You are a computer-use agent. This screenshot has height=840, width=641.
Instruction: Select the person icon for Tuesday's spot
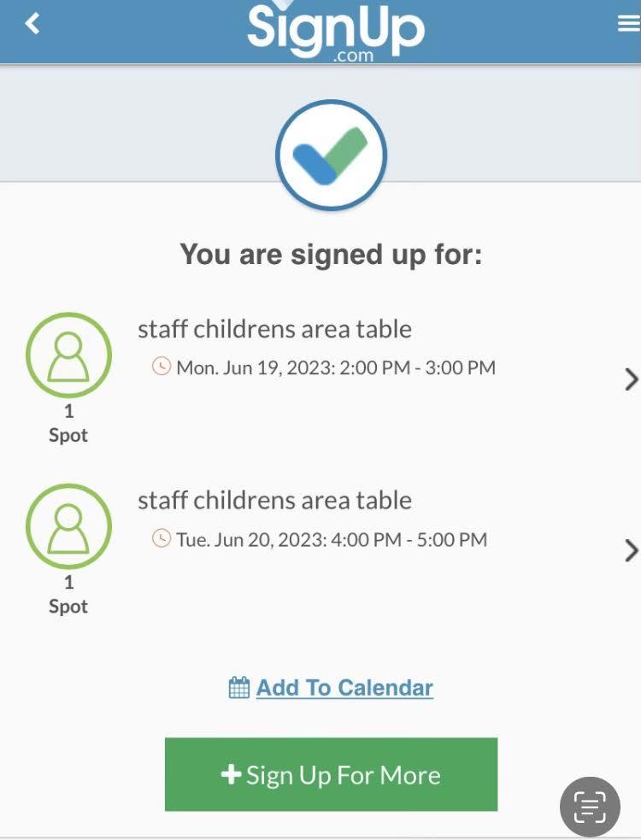click(x=68, y=526)
